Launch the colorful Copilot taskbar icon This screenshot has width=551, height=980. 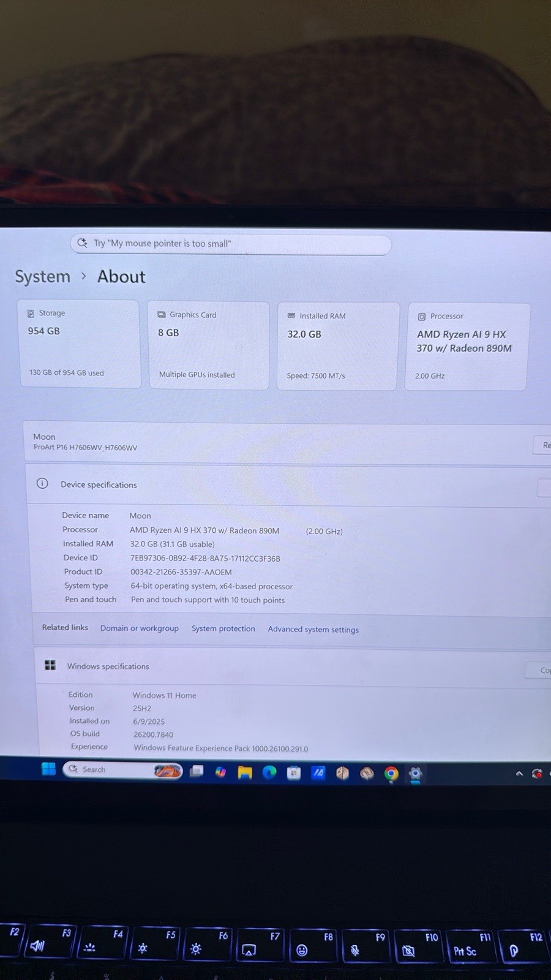tap(220, 772)
